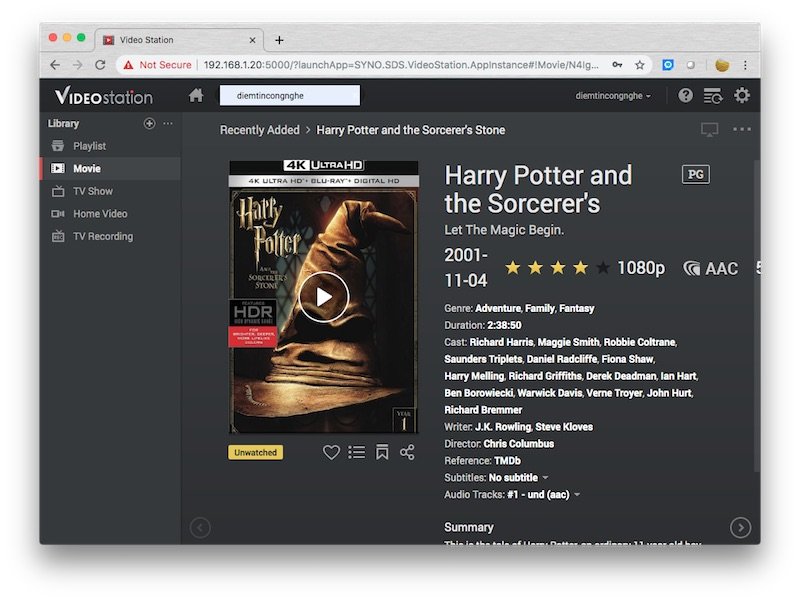
Task: Toggle the Unwatched status badge
Action: pyautogui.click(x=256, y=453)
